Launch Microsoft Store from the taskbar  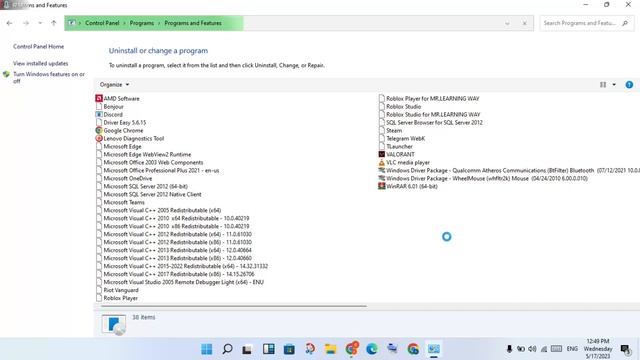click(289, 349)
